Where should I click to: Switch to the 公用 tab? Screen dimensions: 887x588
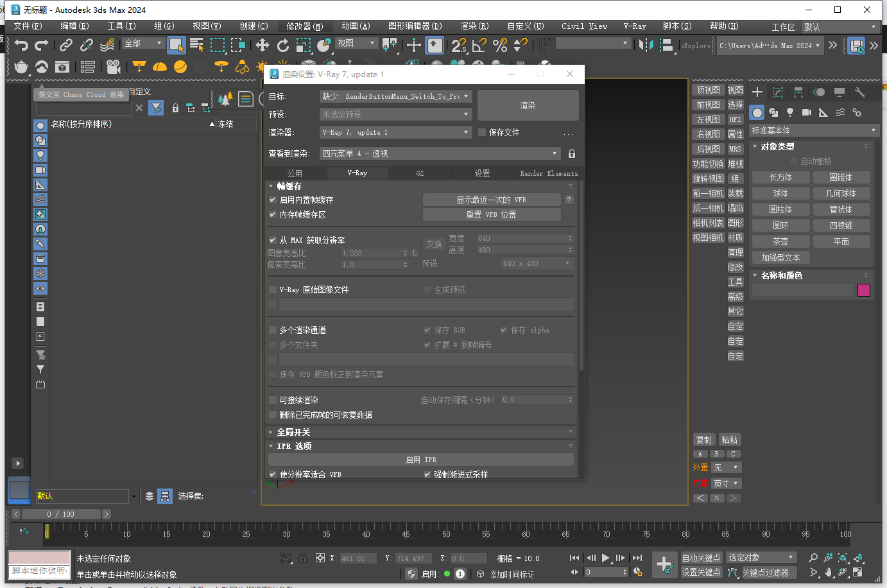click(x=295, y=173)
